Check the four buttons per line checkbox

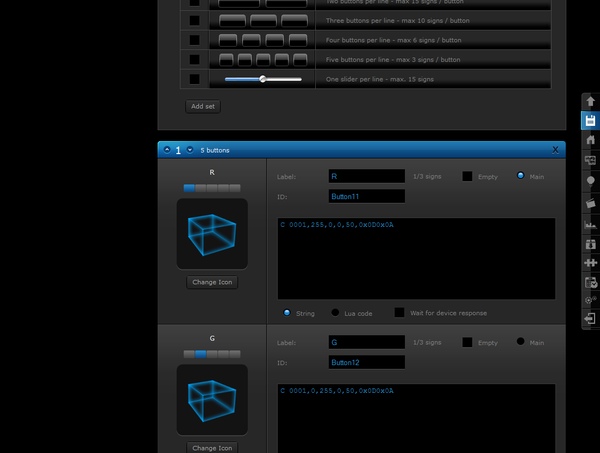click(x=194, y=40)
